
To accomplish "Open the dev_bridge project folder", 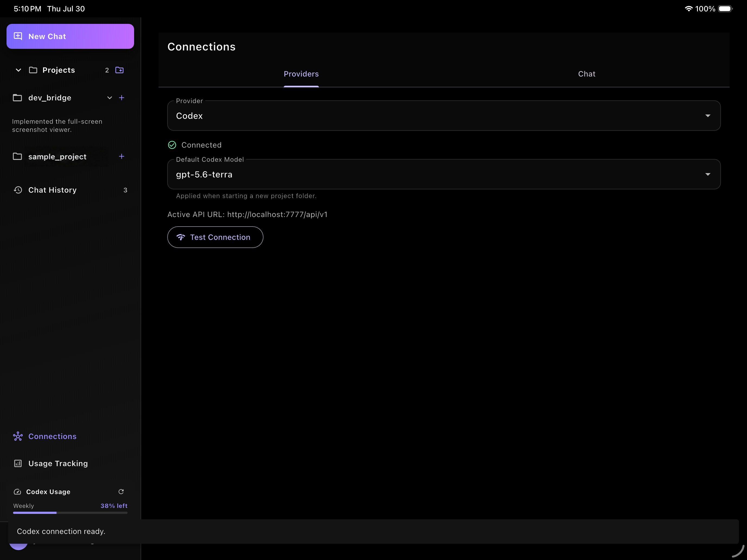I will click(x=50, y=98).
